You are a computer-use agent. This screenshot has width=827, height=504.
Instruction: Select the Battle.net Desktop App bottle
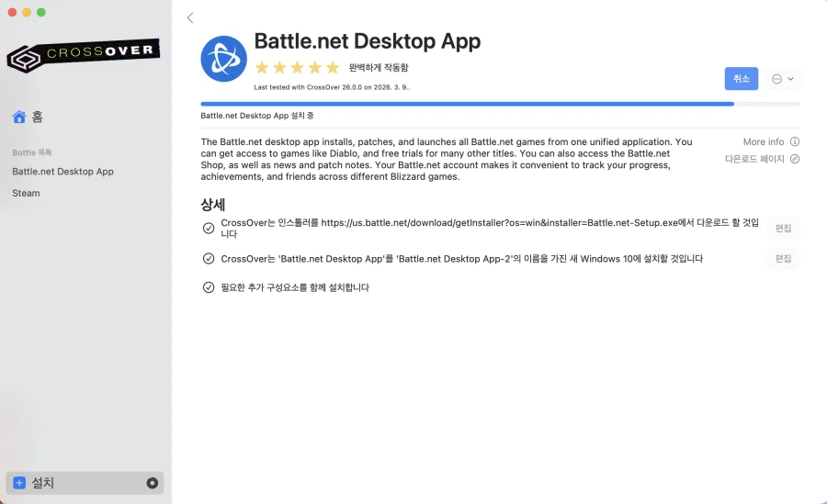click(62, 172)
